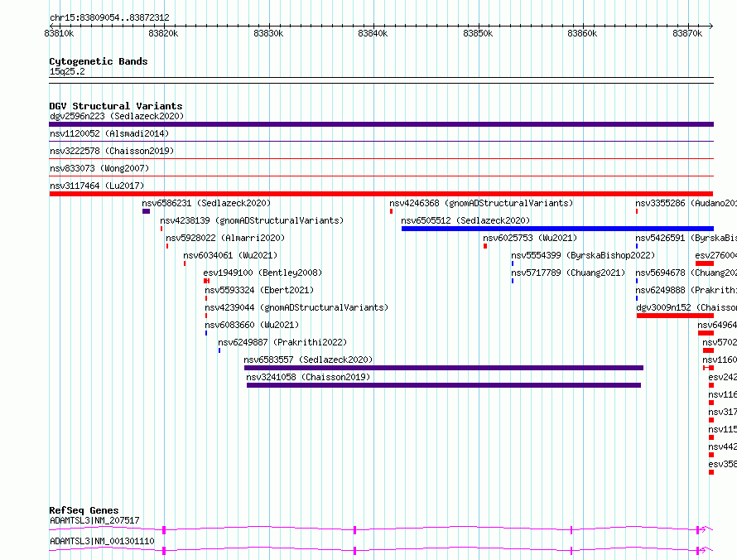Click the dark purple dgv2596n223 bar
Image resolution: width=737 pixels, height=560 pixels.
[381, 124]
